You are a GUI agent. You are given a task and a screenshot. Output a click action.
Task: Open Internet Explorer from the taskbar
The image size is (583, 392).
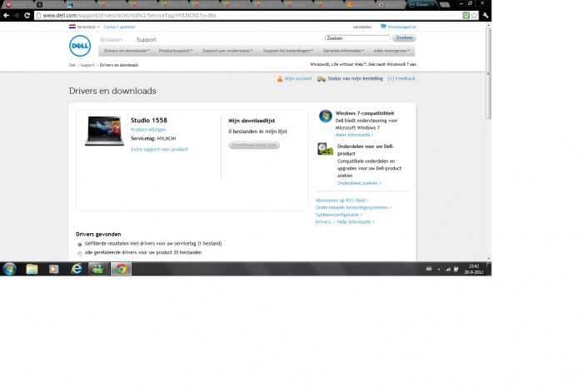tap(77, 269)
